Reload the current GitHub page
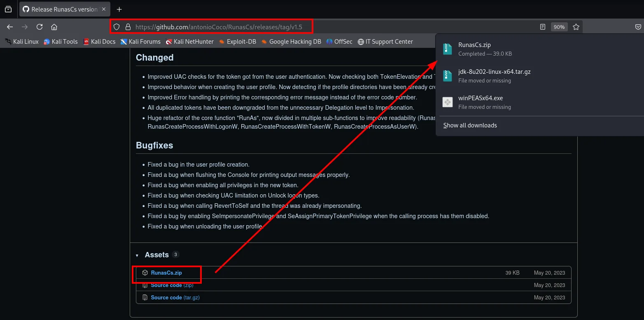Image resolution: width=644 pixels, height=320 pixels. point(40,27)
